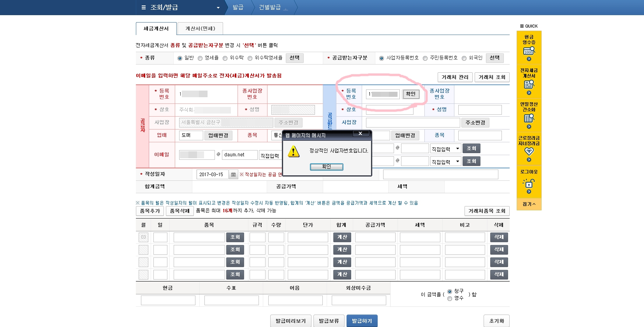Viewport: 644px width, 327px height.
Task: Open the 전자세금계산서 quick menu icon
Action: click(x=529, y=84)
